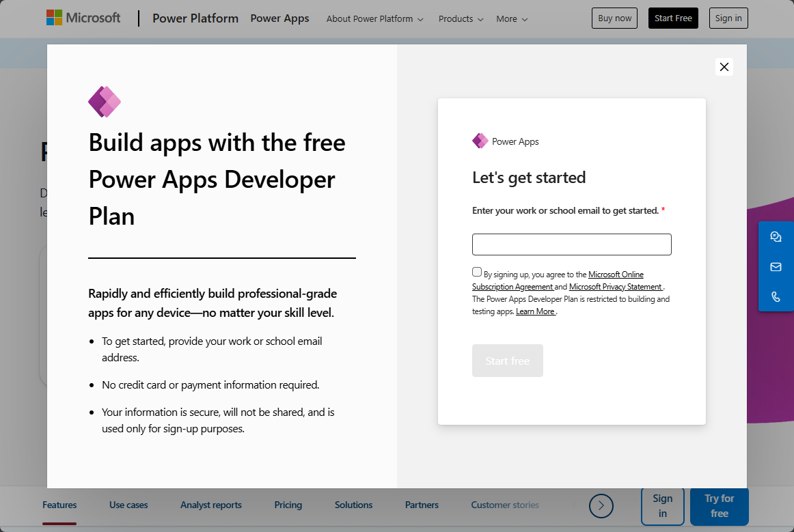794x532 pixels.
Task: Click the chat icon in side panel
Action: [x=776, y=237]
